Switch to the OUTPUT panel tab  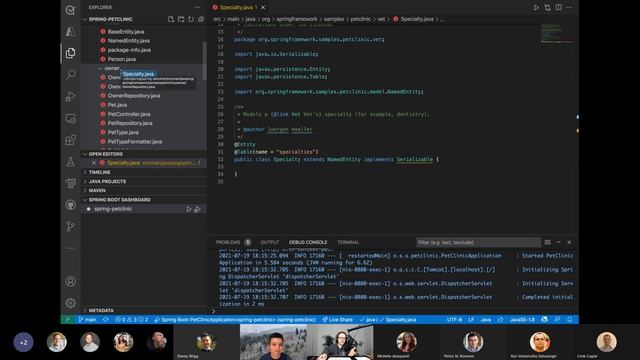[270, 242]
